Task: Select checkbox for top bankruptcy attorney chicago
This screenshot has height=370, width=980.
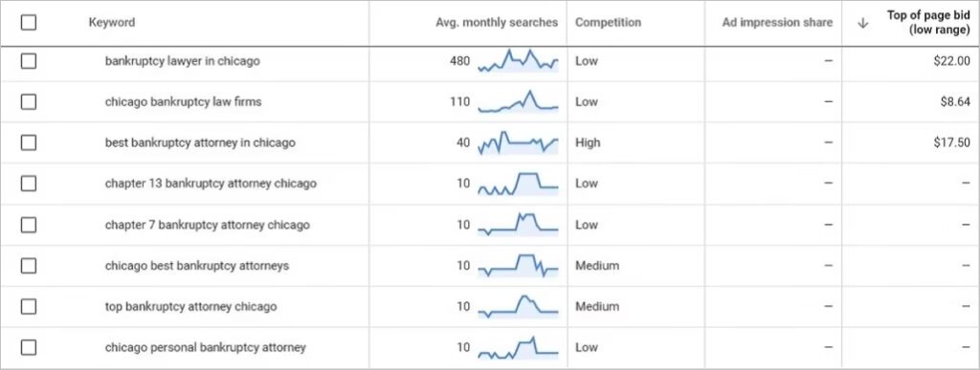Action: click(28, 306)
